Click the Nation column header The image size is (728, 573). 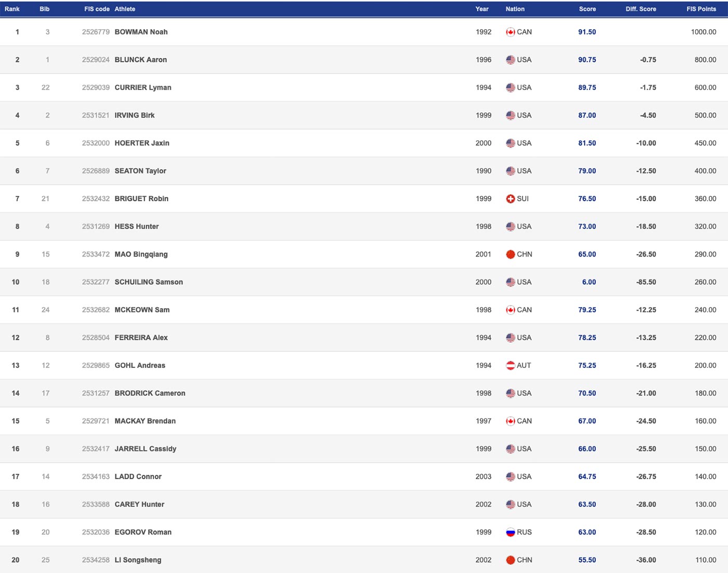(515, 9)
